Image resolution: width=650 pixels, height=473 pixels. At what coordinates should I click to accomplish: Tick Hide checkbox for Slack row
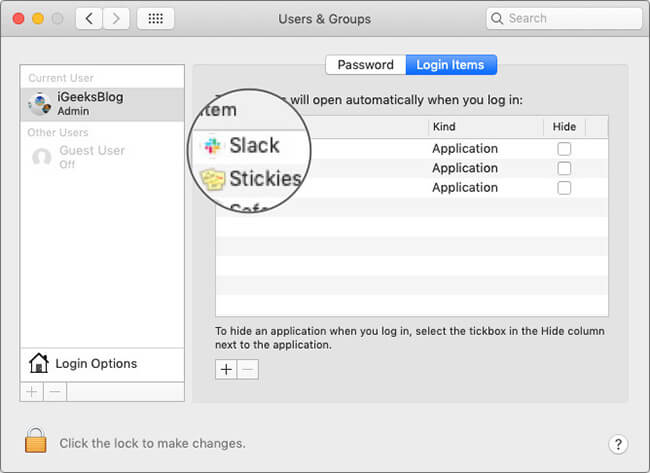[564, 148]
